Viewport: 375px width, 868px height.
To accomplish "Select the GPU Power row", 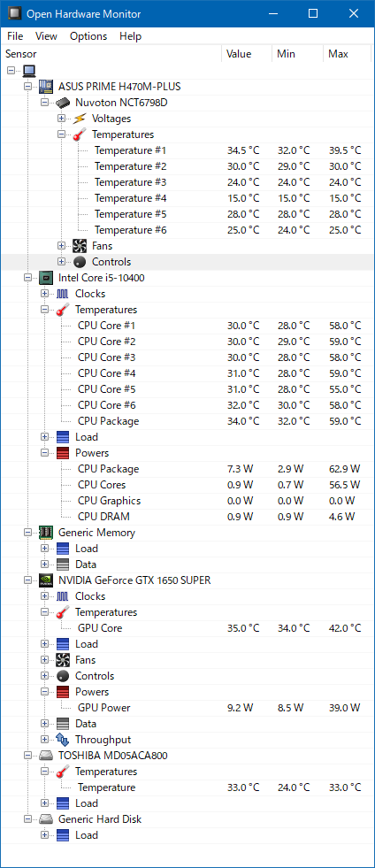I will (187, 708).
